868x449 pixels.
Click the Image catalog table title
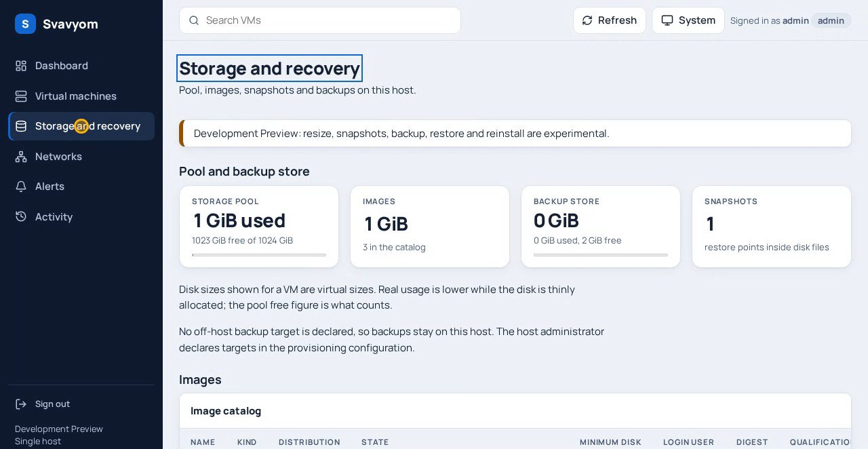pos(226,411)
